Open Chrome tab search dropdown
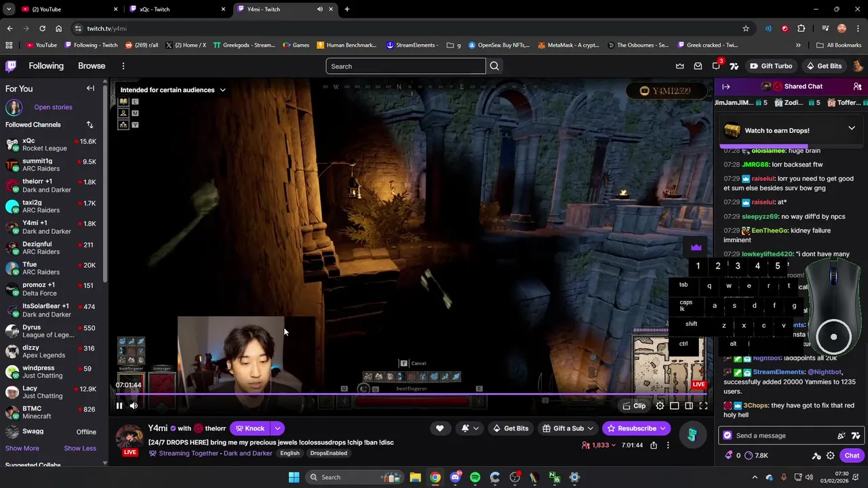The image size is (868, 488). pyautogui.click(x=9, y=9)
